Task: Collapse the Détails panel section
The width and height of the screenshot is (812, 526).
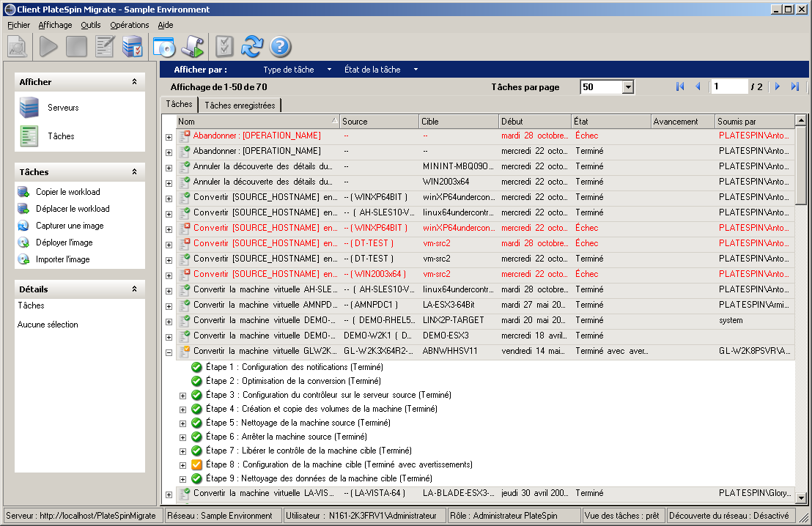Action: pyautogui.click(x=134, y=289)
